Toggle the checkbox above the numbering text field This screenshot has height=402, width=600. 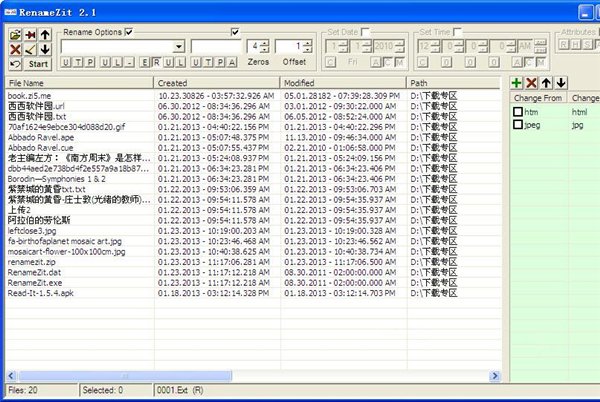point(235,32)
